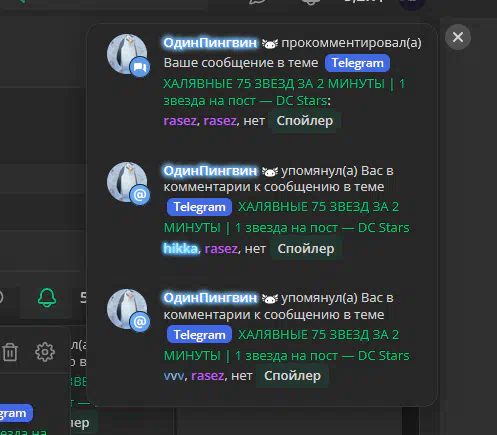This screenshot has width=497, height=435.
Task: Click the Telegram tag in the first notification
Action: [357, 63]
